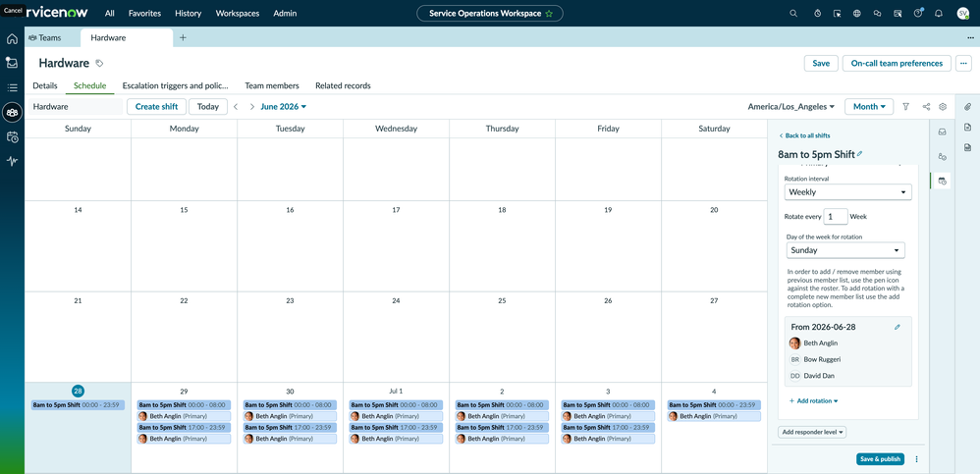Open On-call team preferences

pyautogui.click(x=897, y=63)
